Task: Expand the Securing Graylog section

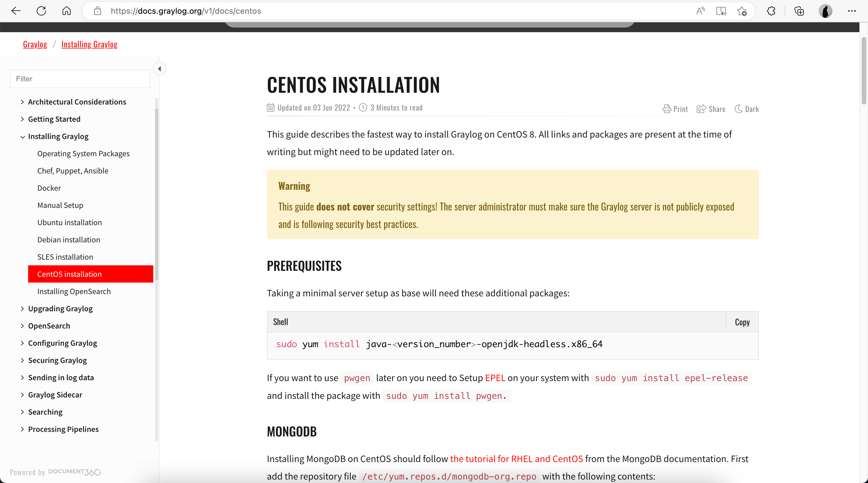Action: click(22, 360)
